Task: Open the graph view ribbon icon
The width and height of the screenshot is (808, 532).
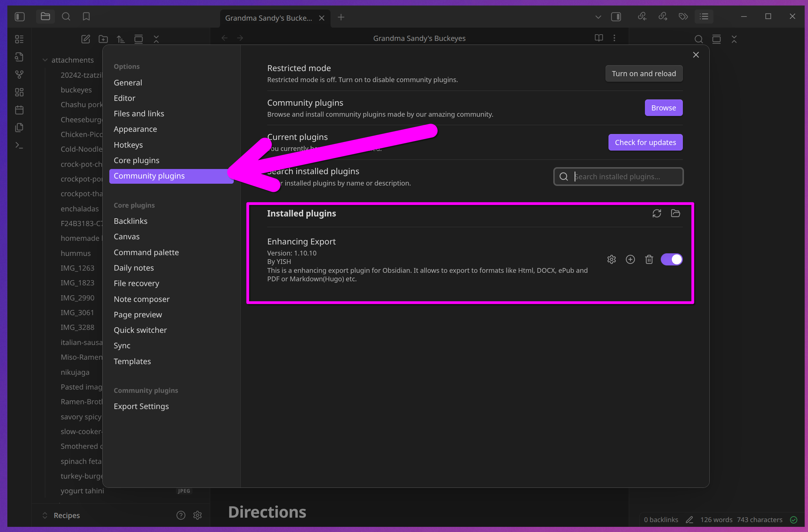Action: click(19, 75)
